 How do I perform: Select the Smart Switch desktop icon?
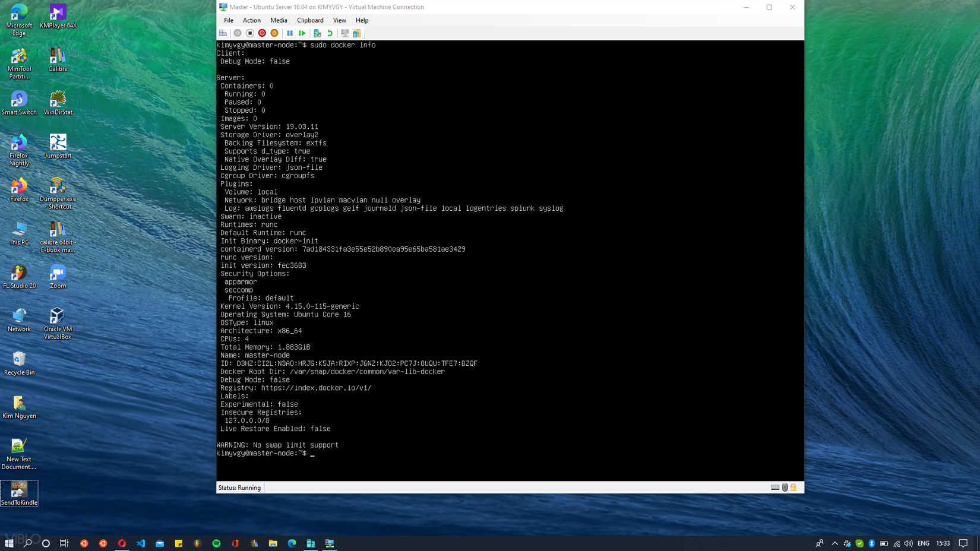[19, 103]
